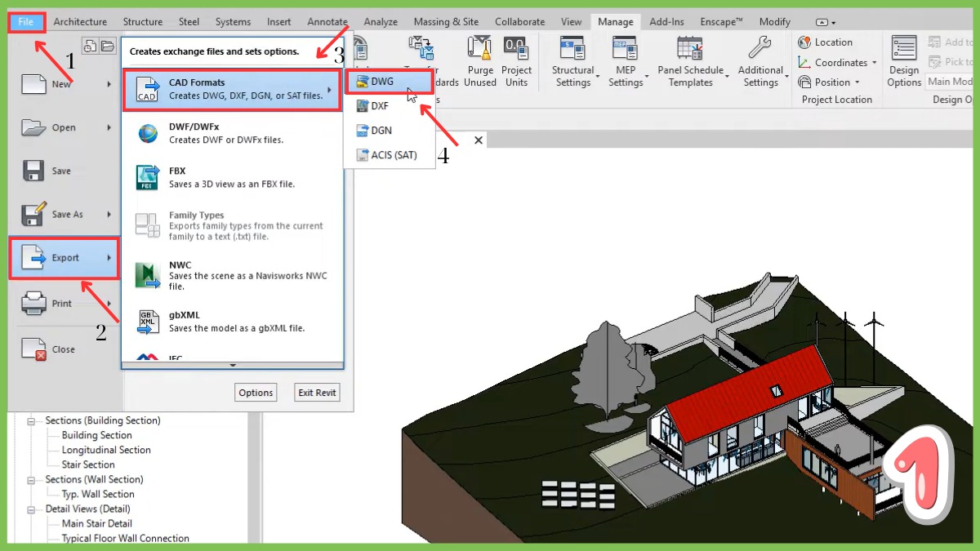Select Longitudinal Section in project browser
Screen dimensions: 980x551
106,451
